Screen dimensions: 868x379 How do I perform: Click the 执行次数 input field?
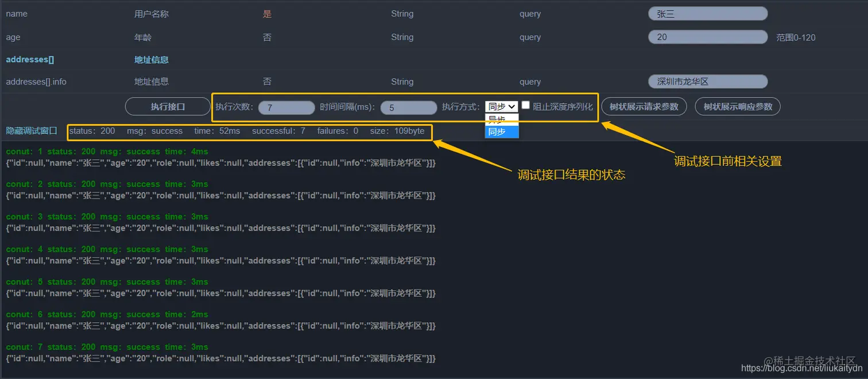(286, 107)
